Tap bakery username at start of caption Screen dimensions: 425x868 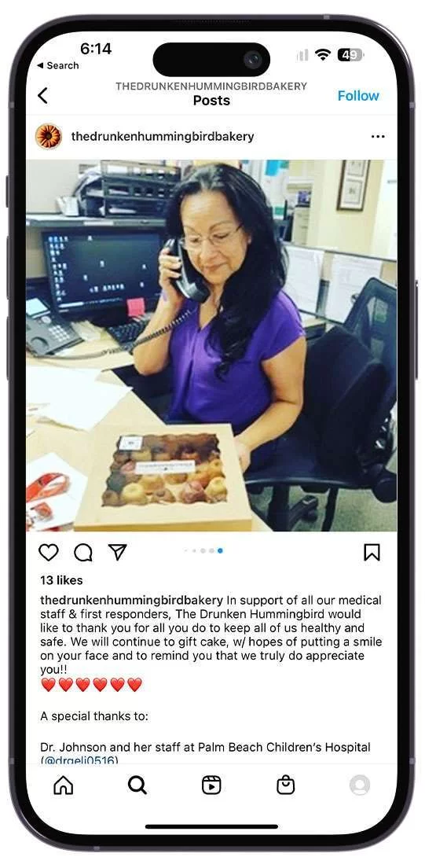(132, 600)
